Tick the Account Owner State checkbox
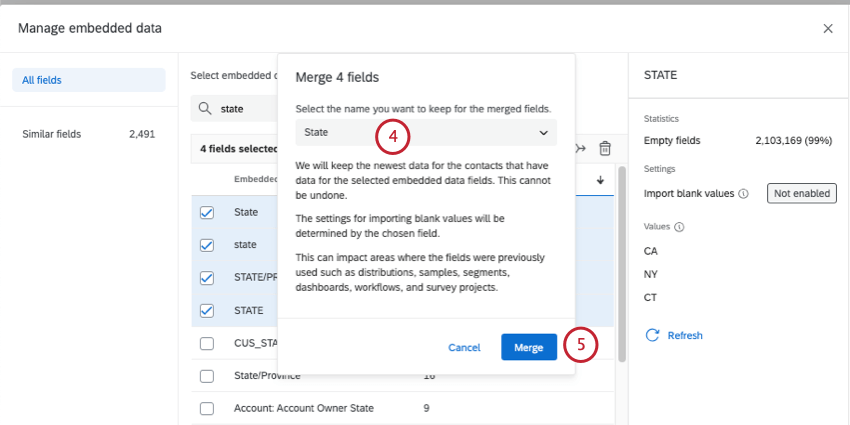The height and width of the screenshot is (425, 850). (x=207, y=408)
